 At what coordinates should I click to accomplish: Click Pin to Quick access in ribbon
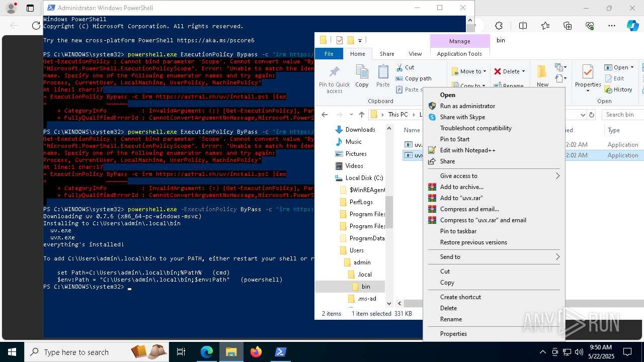click(334, 79)
